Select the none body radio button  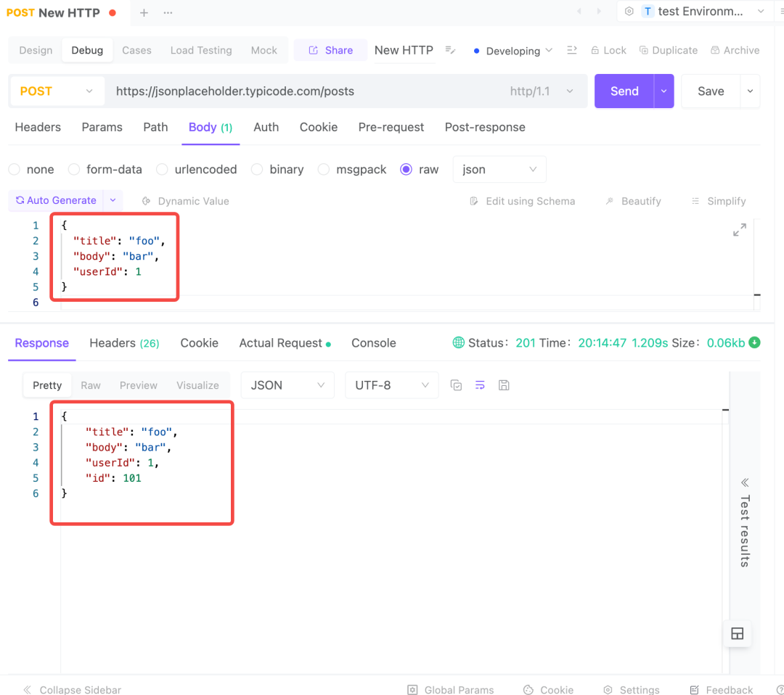[x=15, y=169]
